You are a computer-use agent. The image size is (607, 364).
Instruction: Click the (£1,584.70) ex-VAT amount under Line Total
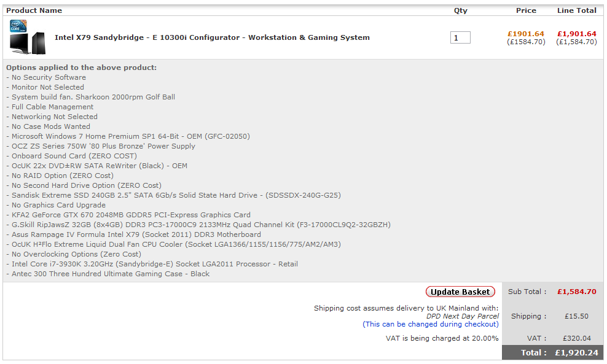[577, 42]
